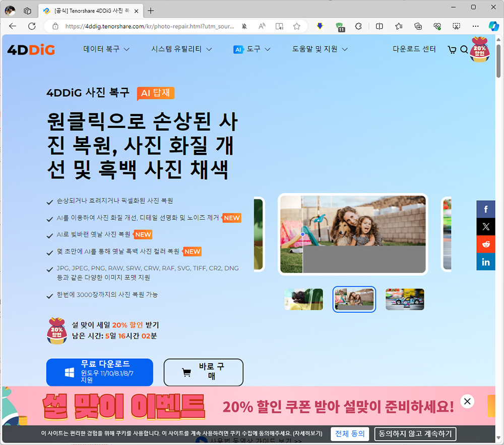Image resolution: width=504 pixels, height=445 pixels.
Task: Choose 동의하지 않고 계속하기 button
Action: click(415, 434)
